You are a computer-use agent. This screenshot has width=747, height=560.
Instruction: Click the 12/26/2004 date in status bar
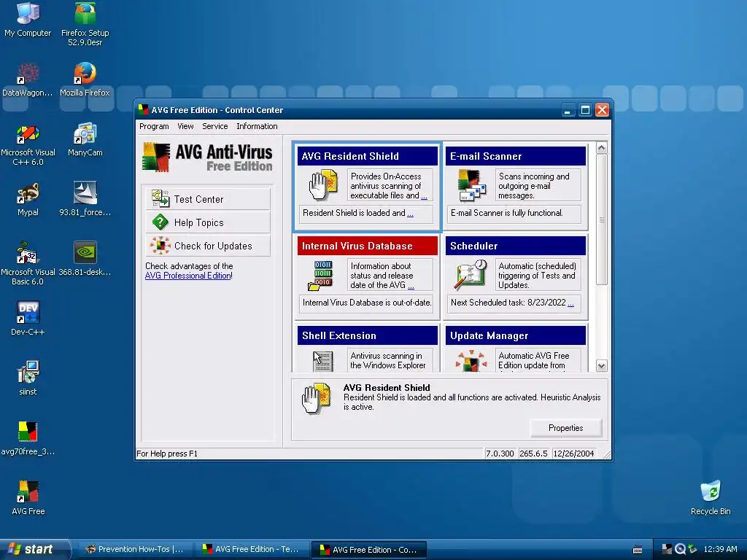573,454
